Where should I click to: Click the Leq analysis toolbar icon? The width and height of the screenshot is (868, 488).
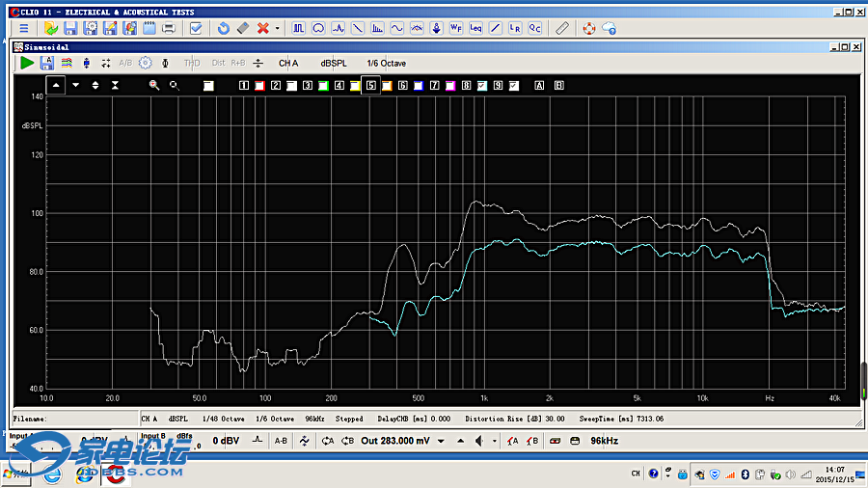(x=475, y=28)
